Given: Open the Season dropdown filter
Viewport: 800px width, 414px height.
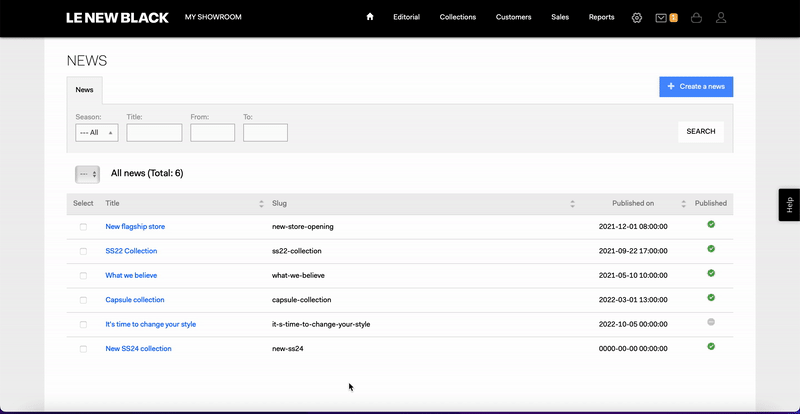Looking at the screenshot, I should [x=96, y=133].
